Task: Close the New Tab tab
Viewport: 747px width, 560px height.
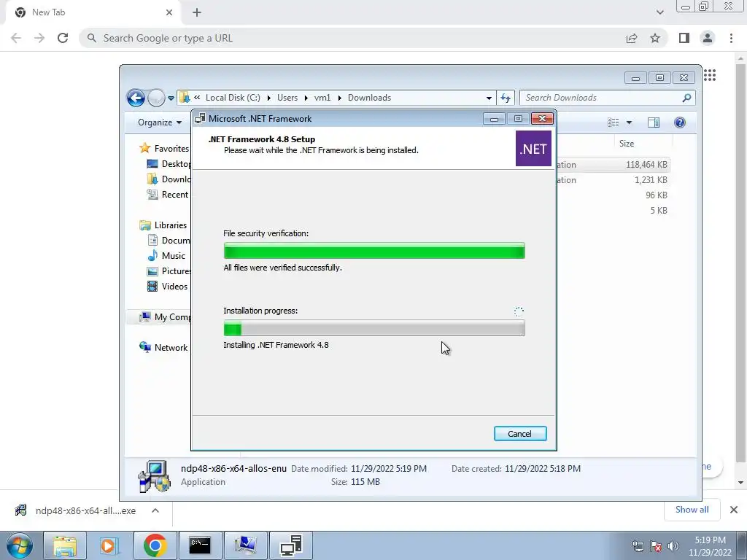Action: coord(169,12)
